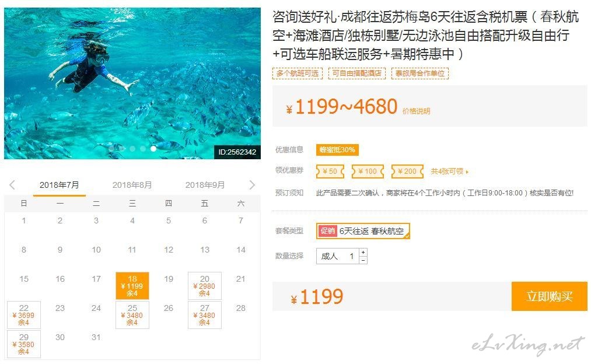Select the 6天往返 春秋航空 package option
The image size is (591, 364).
(363, 231)
